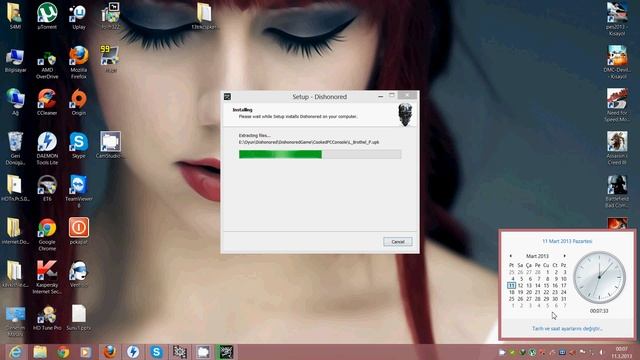Click the Dishonored setup taskbar button

click(226, 352)
